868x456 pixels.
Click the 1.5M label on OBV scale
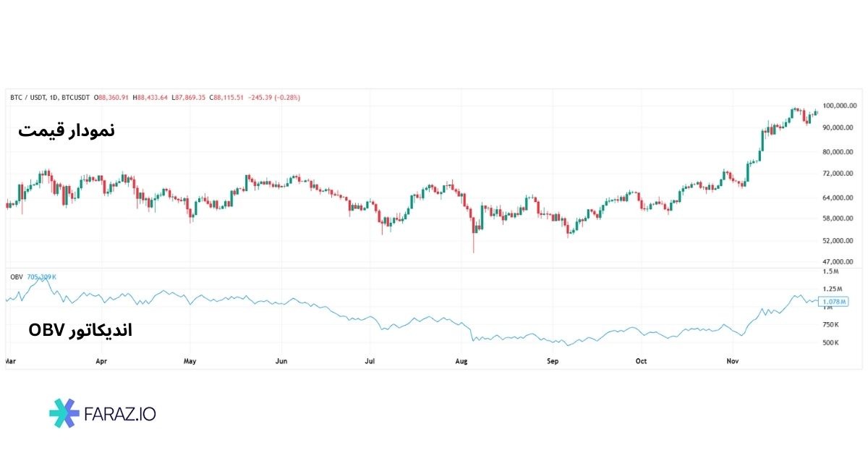(830, 271)
